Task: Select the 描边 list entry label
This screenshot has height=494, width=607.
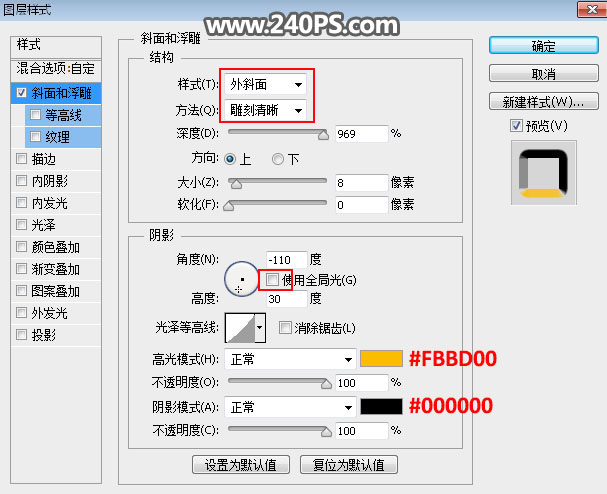Action: (44, 159)
